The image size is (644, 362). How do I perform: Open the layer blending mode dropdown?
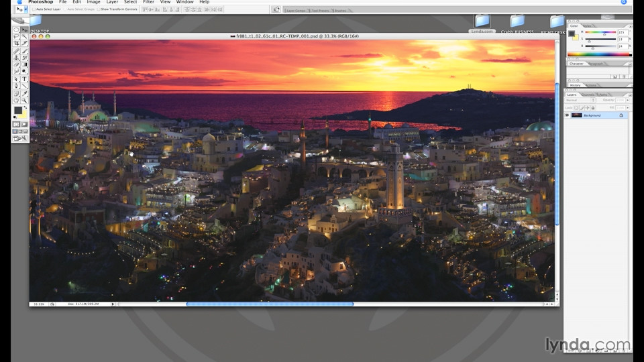coord(580,100)
